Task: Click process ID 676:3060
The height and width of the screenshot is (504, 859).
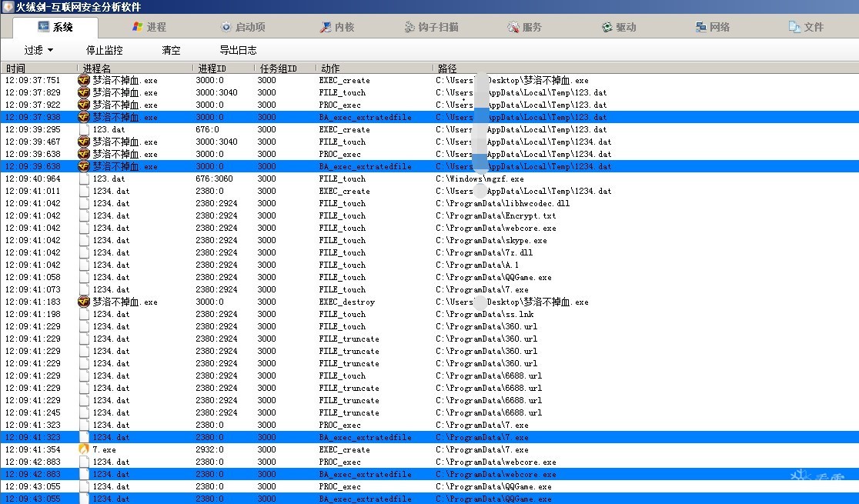Action: coord(214,179)
